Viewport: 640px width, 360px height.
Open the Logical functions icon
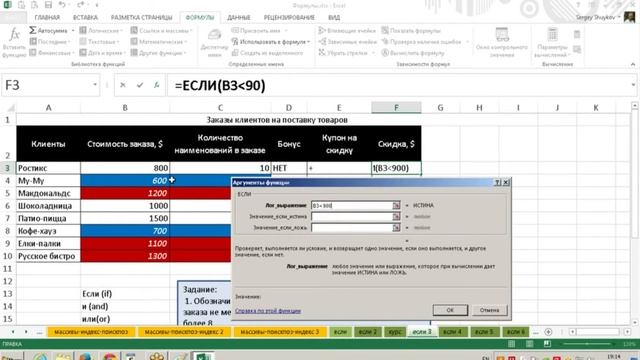click(83, 31)
